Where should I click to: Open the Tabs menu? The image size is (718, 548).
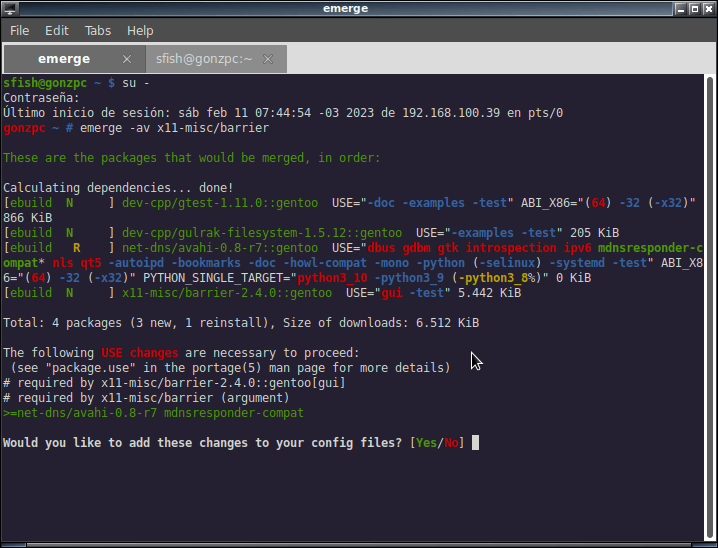point(98,31)
